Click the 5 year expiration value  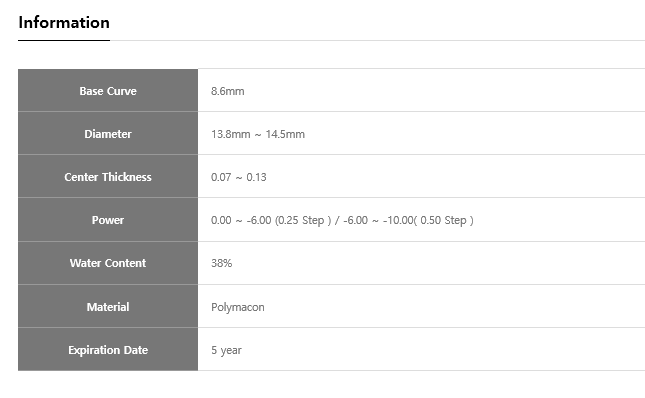click(226, 350)
